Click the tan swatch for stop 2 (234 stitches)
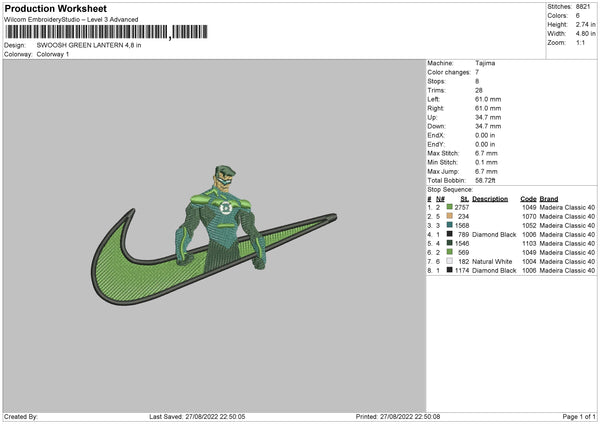The width and height of the screenshot is (600, 424). [450, 216]
